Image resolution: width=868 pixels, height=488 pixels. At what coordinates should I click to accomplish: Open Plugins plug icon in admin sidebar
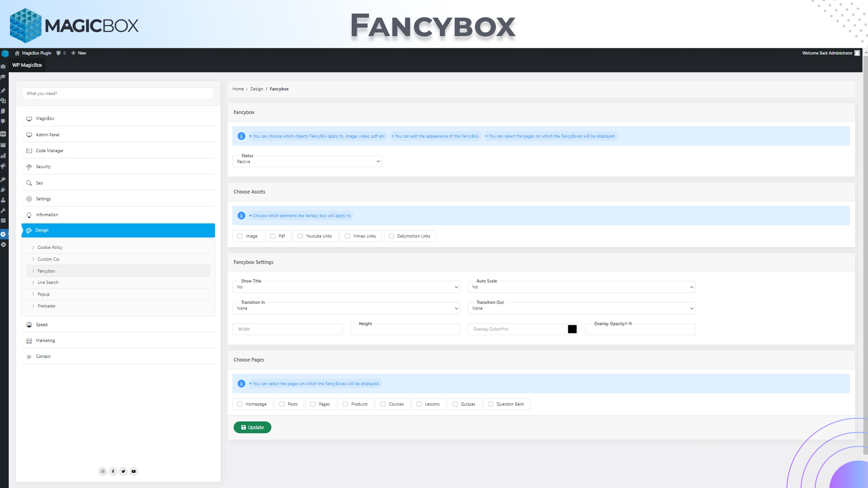tap(3, 190)
